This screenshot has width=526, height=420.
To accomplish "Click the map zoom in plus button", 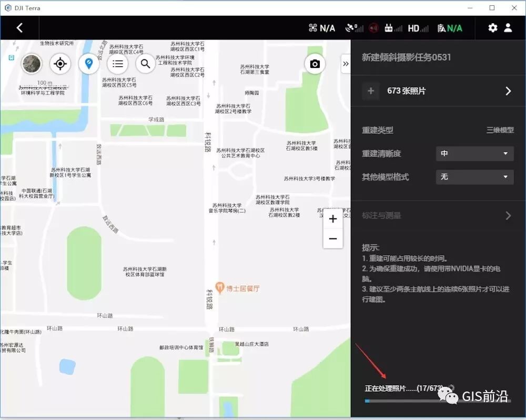I will [332, 218].
